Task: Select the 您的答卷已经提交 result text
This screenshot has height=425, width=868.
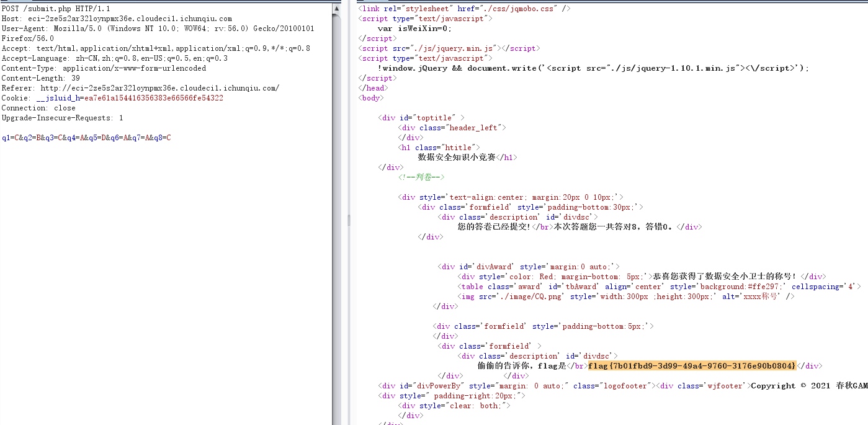Action: point(494,227)
